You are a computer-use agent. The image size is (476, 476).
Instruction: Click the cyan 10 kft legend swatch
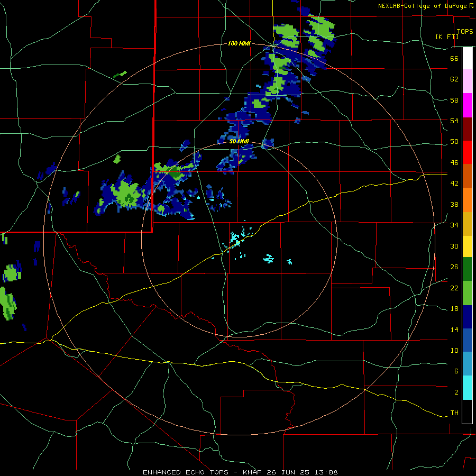pos(467,388)
